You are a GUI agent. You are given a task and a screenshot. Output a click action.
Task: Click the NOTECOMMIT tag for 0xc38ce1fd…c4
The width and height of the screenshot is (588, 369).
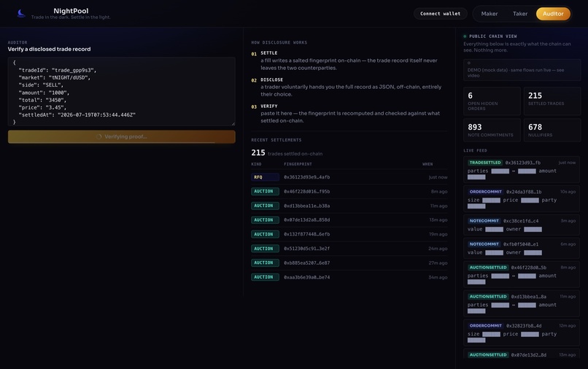click(x=484, y=221)
